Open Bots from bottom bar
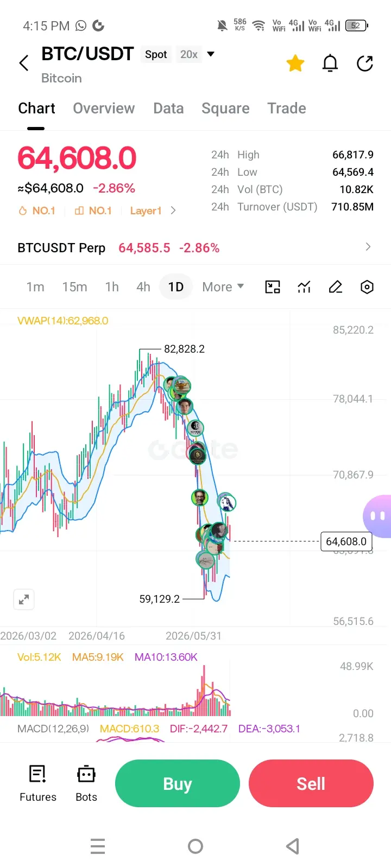This screenshot has width=391, height=868. click(86, 784)
